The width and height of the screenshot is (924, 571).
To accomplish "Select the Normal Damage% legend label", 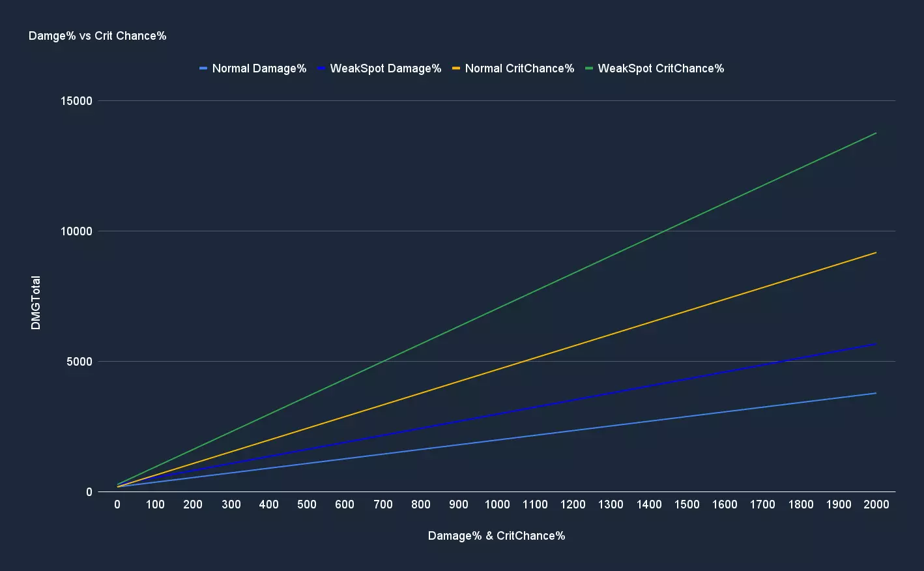I will [259, 68].
